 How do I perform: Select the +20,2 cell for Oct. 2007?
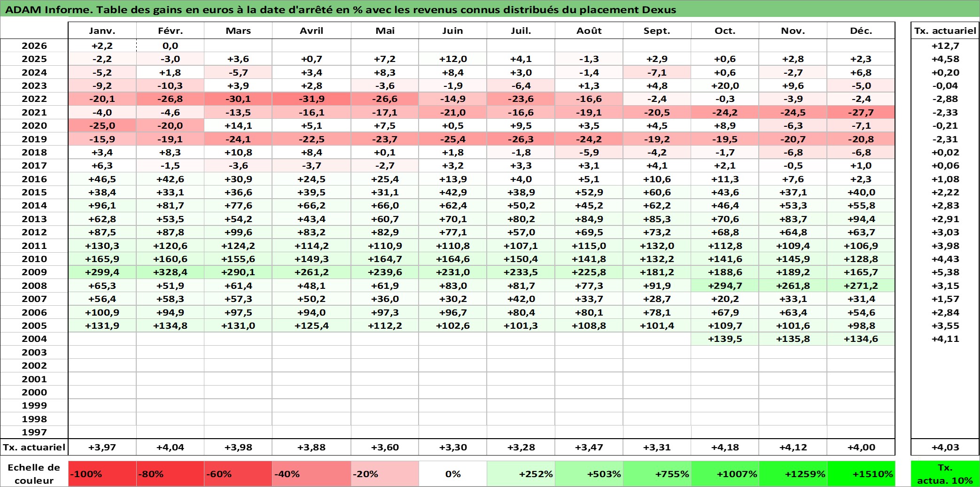coord(725,299)
